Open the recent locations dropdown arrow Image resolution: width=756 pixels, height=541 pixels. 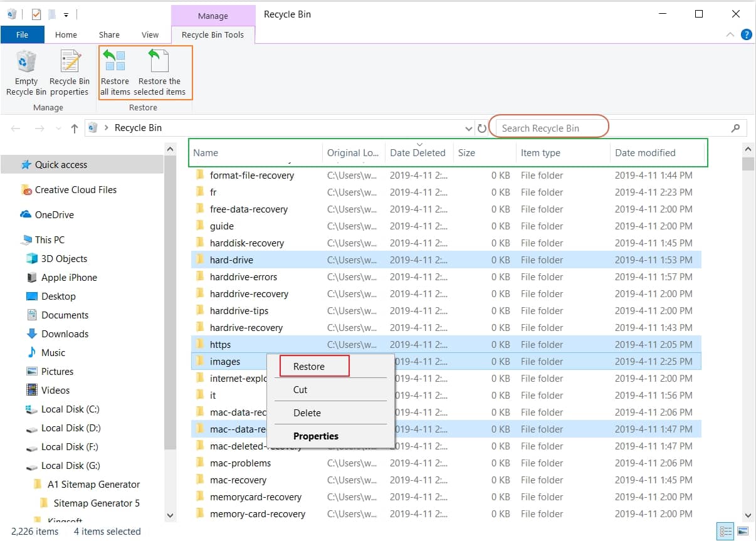59,128
